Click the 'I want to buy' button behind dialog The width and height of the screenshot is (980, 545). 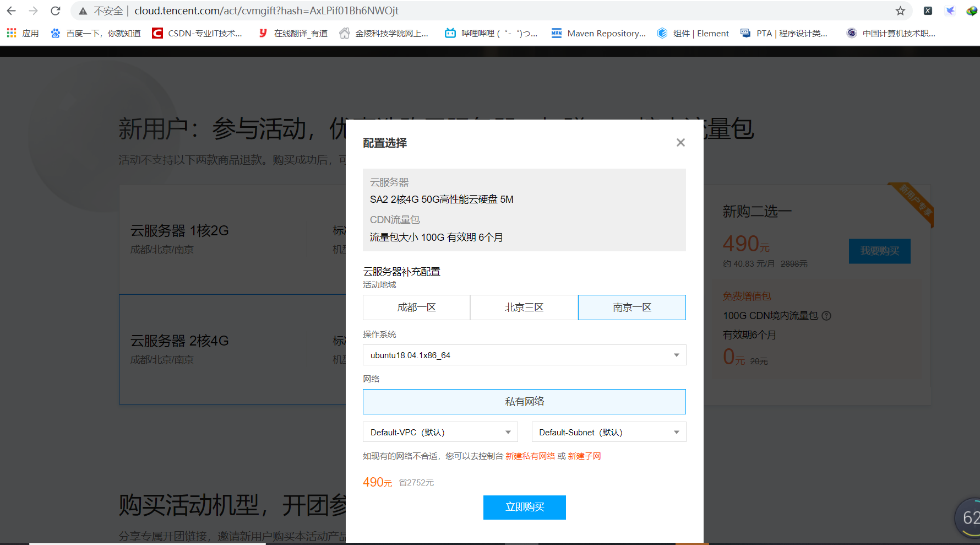coord(880,251)
